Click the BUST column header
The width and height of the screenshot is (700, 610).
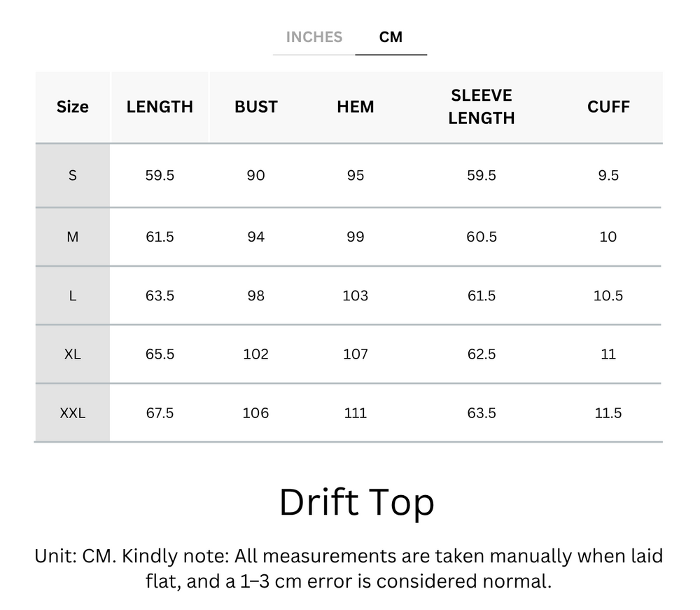point(255,106)
